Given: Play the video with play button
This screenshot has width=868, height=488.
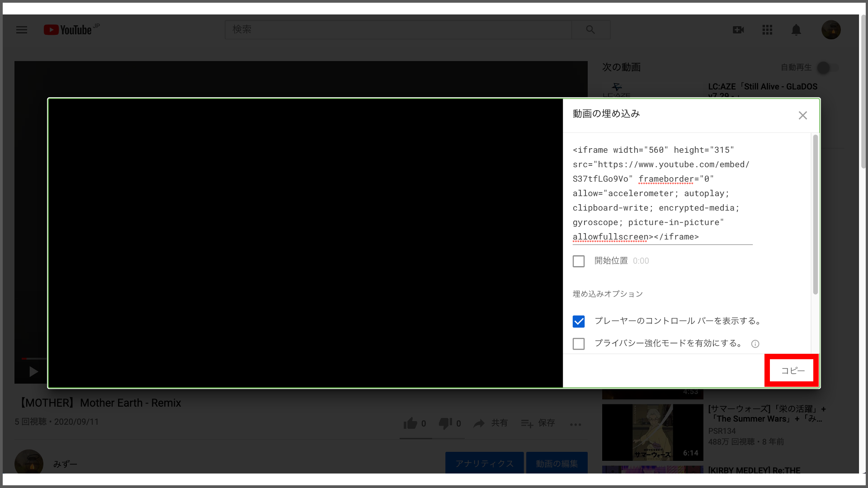Looking at the screenshot, I should point(33,371).
